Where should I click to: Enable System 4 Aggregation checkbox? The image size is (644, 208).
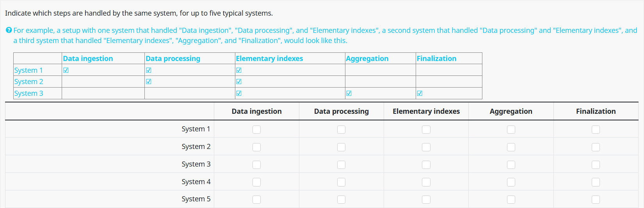(511, 182)
